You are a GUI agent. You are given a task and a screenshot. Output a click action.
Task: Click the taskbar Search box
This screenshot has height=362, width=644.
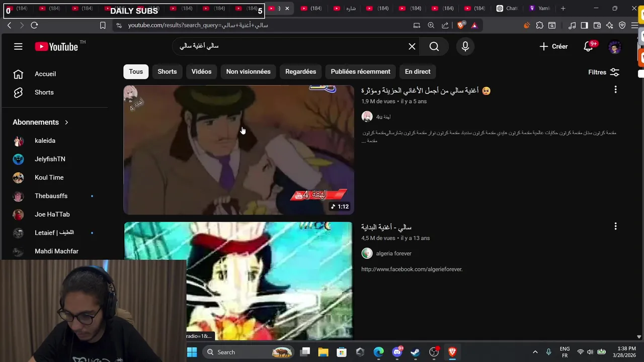tap(248, 352)
